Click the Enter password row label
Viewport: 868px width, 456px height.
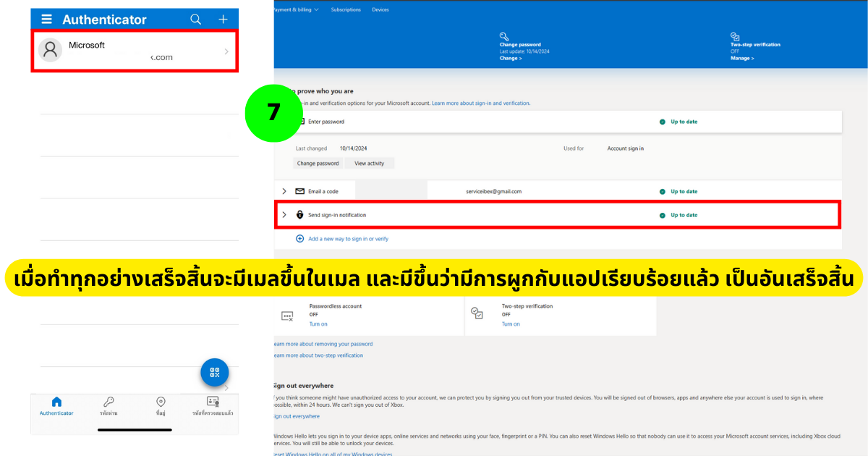[x=326, y=122]
